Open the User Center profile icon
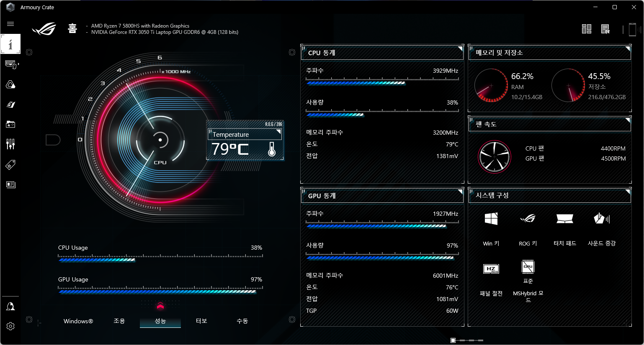 click(x=10, y=306)
